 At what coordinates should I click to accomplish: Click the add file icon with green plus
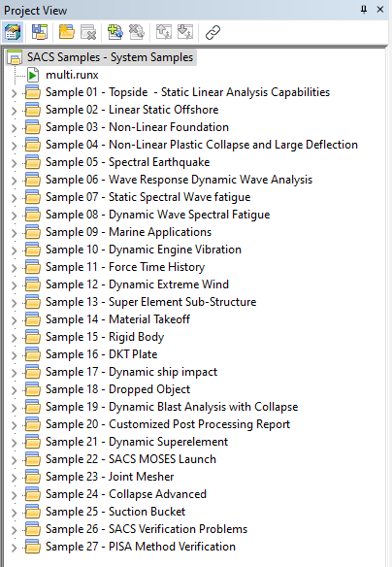click(x=115, y=32)
